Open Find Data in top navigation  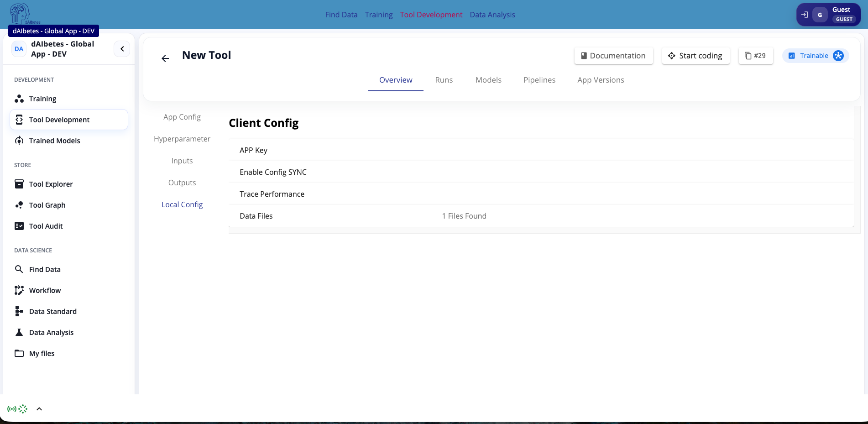click(341, 15)
